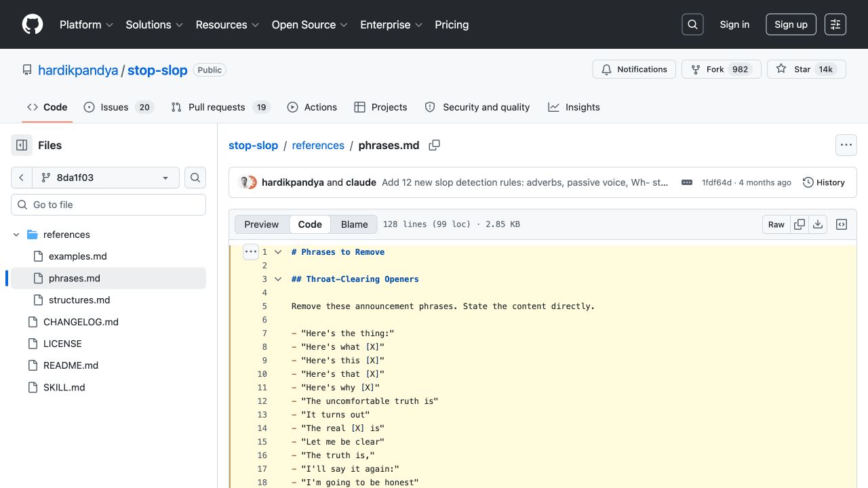This screenshot has width=868, height=488.
Task: Star the stop-slop repository
Action: pos(806,69)
